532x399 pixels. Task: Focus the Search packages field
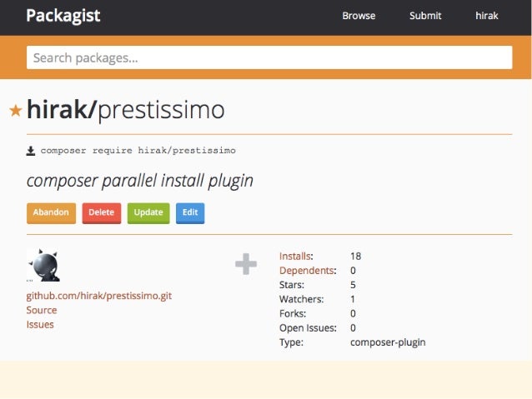pyautogui.click(x=269, y=57)
